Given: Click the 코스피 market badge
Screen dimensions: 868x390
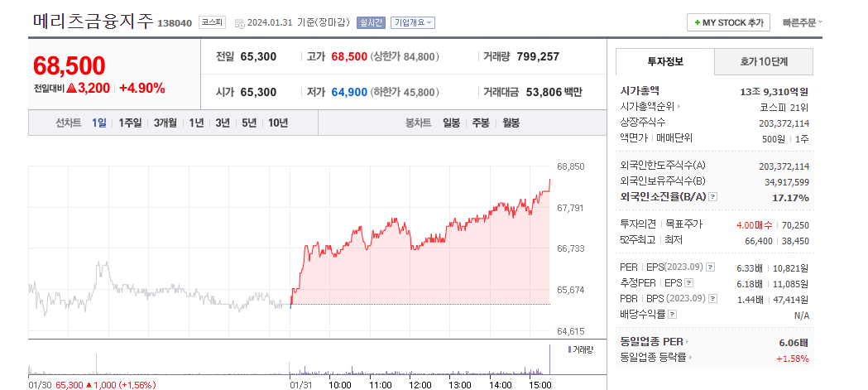Looking at the screenshot, I should point(213,22).
